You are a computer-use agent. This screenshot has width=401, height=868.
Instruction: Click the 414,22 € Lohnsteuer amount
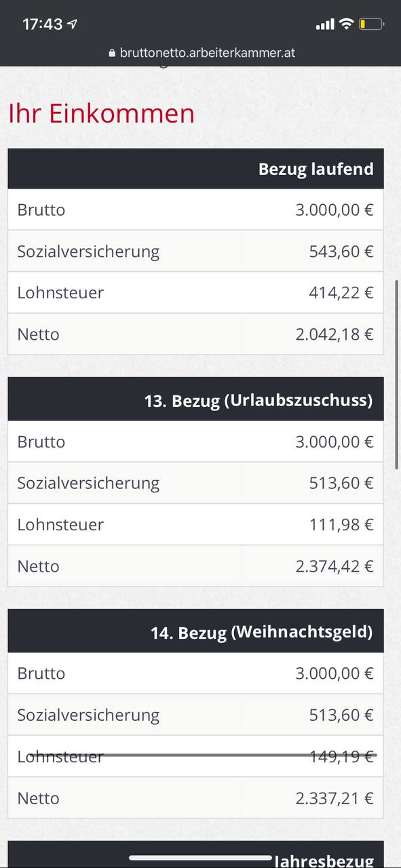341,293
